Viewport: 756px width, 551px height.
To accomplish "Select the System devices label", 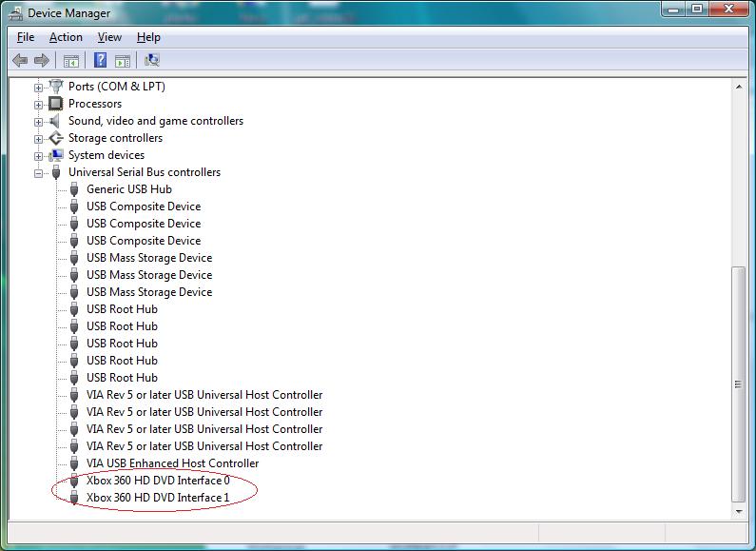I will pos(107,155).
